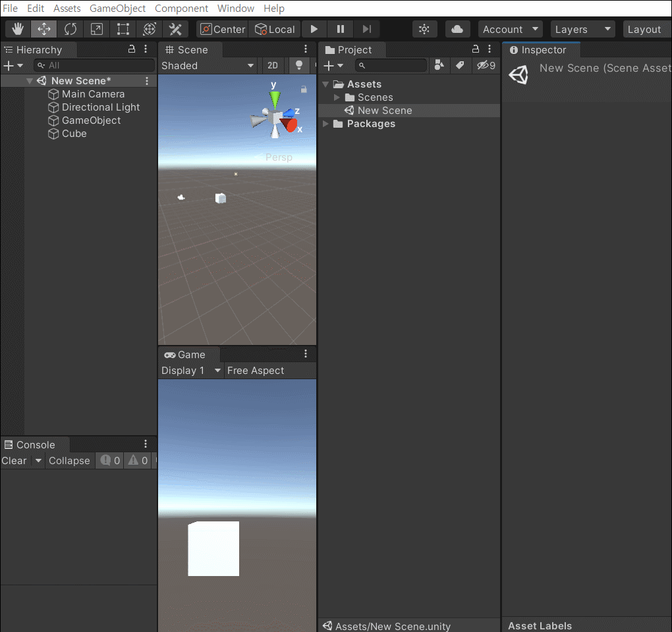
Task: Toggle 2D scene view
Action: 273,66
